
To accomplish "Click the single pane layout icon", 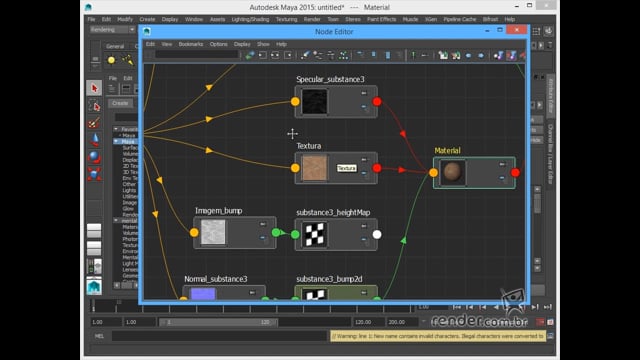I will pyautogui.click(x=94, y=230).
